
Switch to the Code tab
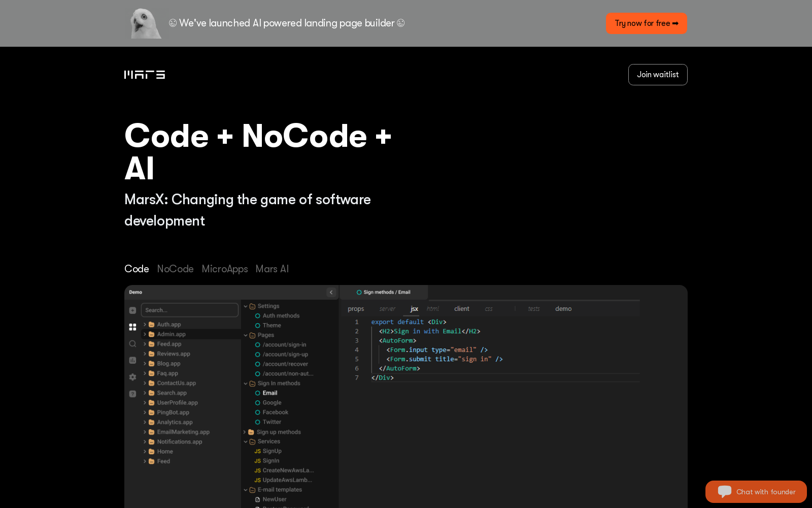click(137, 269)
